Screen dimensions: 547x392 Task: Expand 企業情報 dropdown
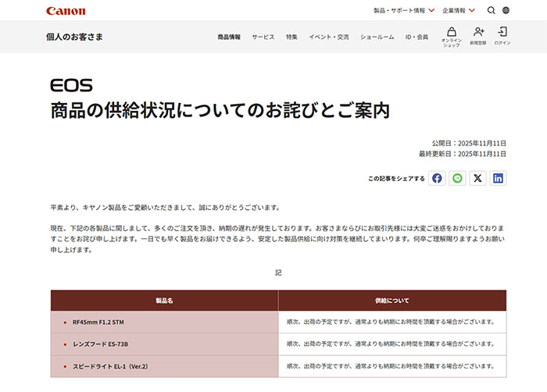pos(459,10)
